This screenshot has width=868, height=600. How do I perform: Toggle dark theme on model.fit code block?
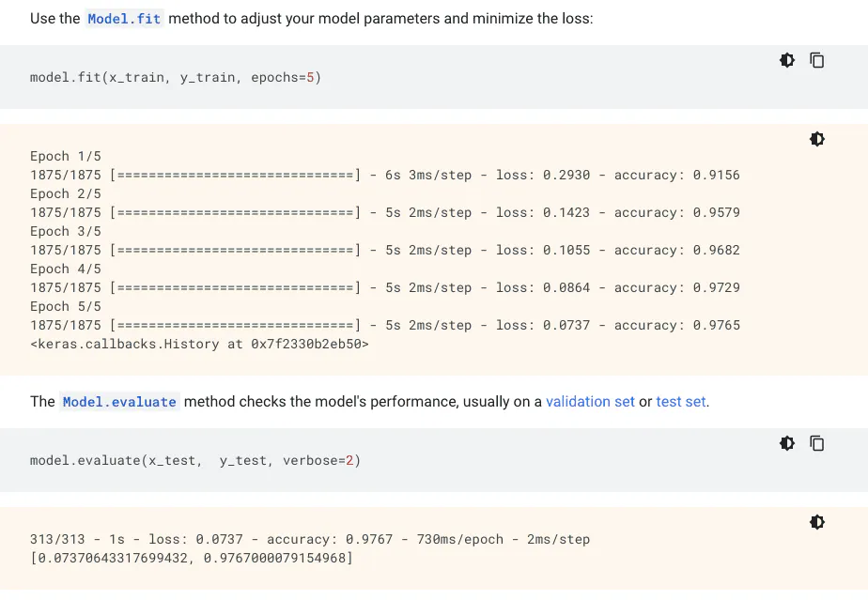[x=787, y=60]
